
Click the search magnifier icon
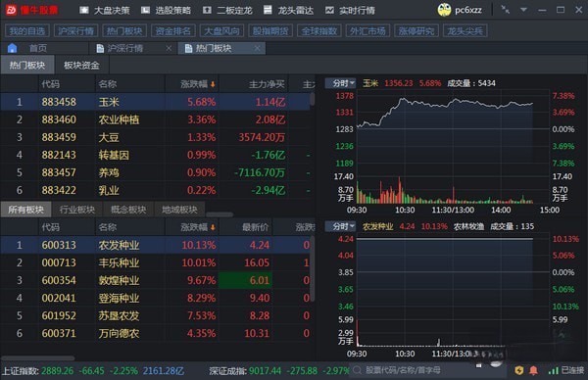click(x=357, y=370)
